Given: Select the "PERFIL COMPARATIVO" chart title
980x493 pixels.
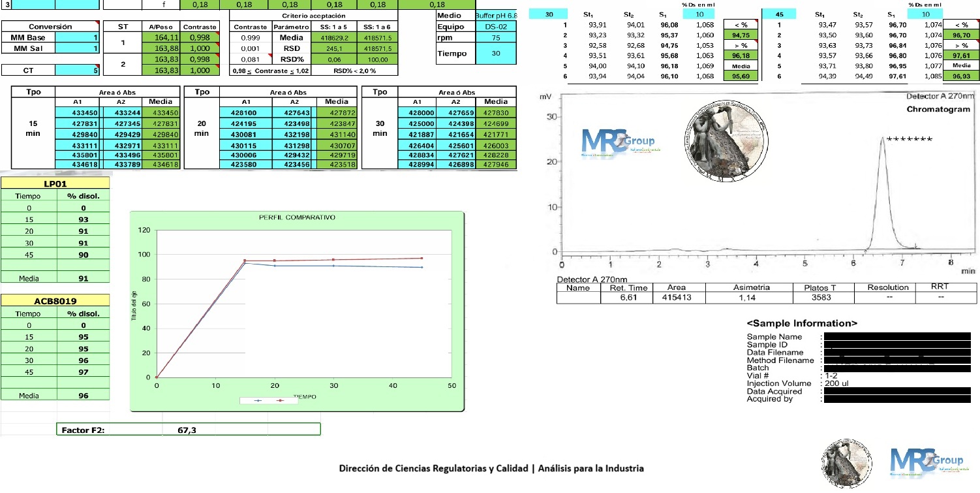Looking at the screenshot, I should 297,217.
